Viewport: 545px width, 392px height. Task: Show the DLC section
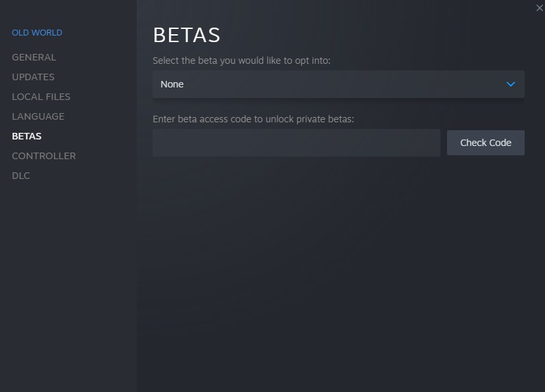tap(21, 176)
